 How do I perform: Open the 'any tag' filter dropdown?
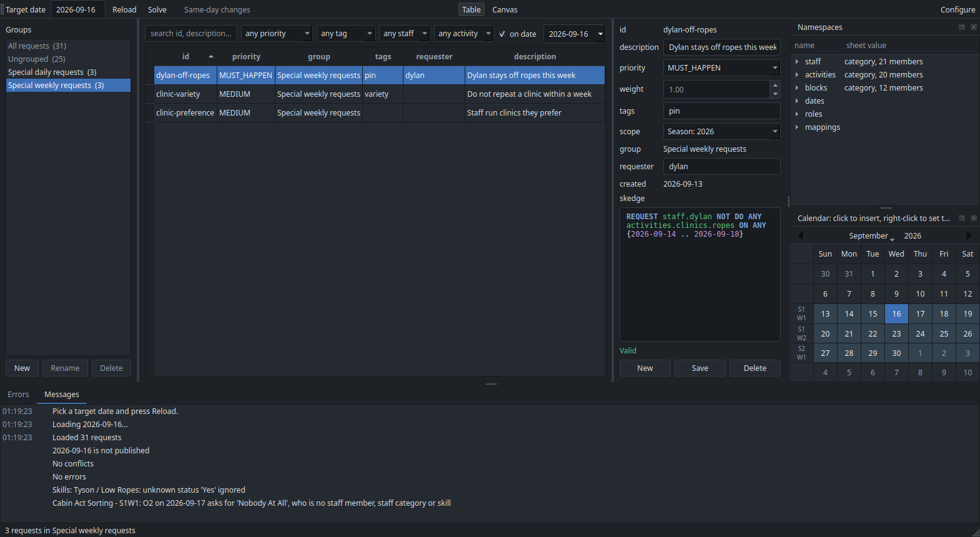[345, 34]
